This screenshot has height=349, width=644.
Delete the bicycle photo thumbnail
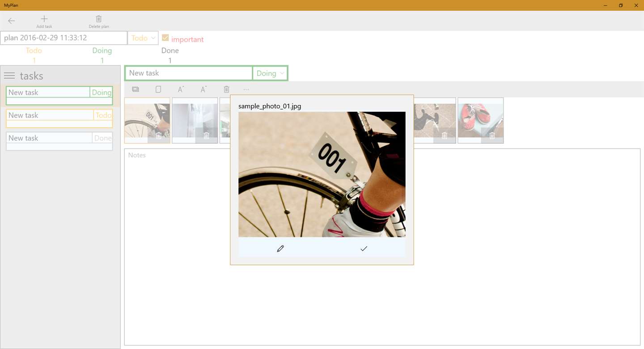tap(159, 136)
